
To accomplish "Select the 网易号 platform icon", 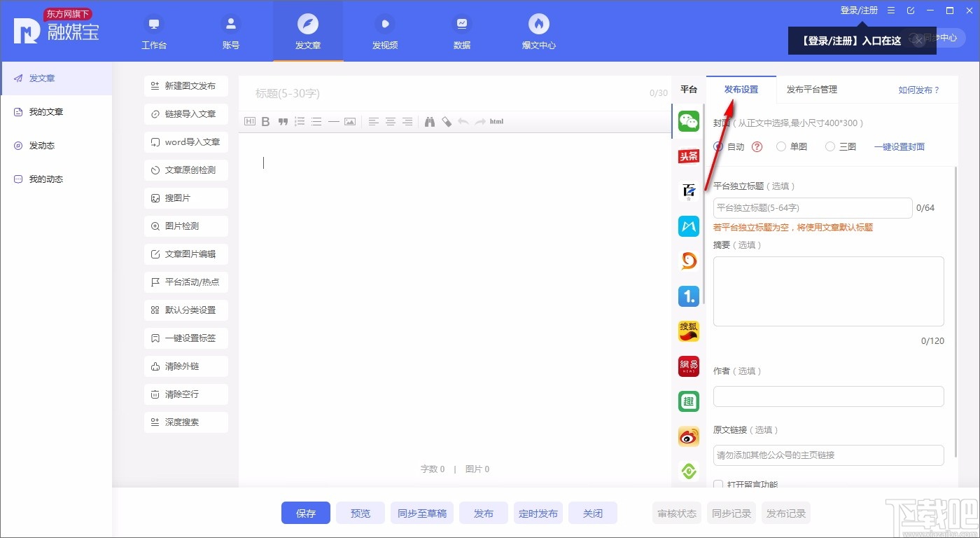I will (688, 366).
